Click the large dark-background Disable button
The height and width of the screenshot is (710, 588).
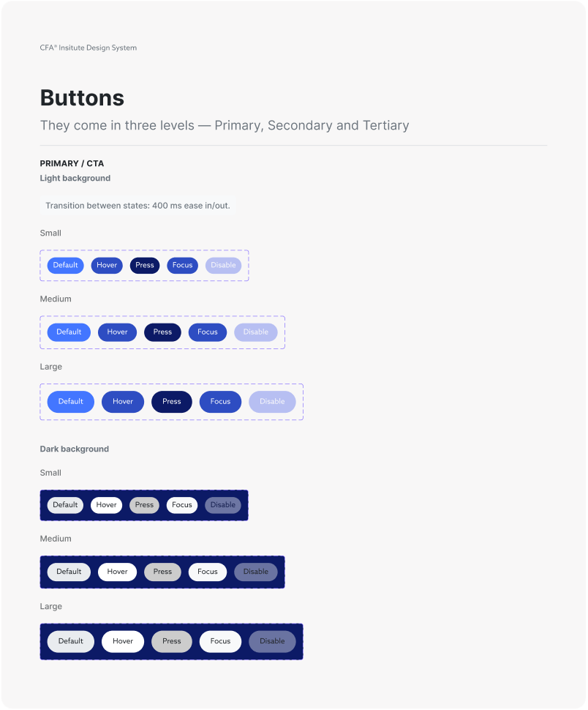(x=272, y=641)
